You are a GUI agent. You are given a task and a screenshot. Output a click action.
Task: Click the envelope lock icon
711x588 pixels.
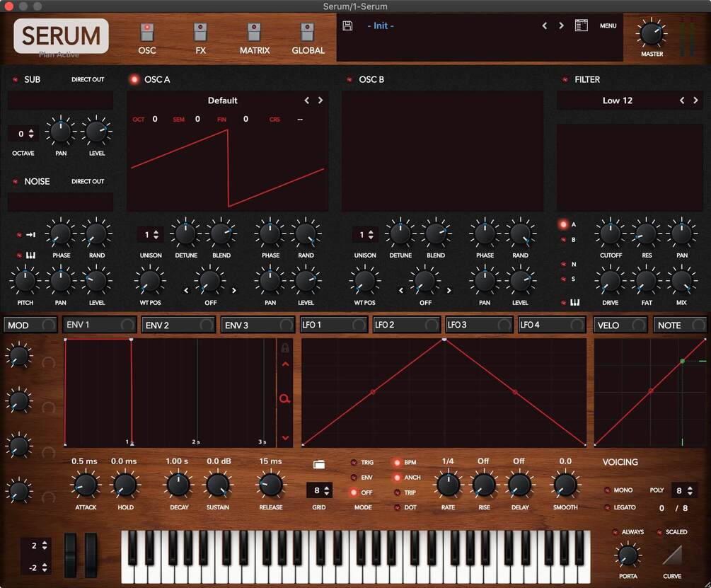pos(285,347)
